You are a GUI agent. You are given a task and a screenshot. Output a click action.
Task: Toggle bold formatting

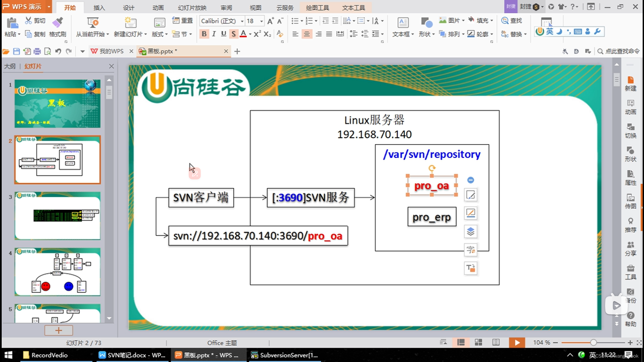click(204, 34)
